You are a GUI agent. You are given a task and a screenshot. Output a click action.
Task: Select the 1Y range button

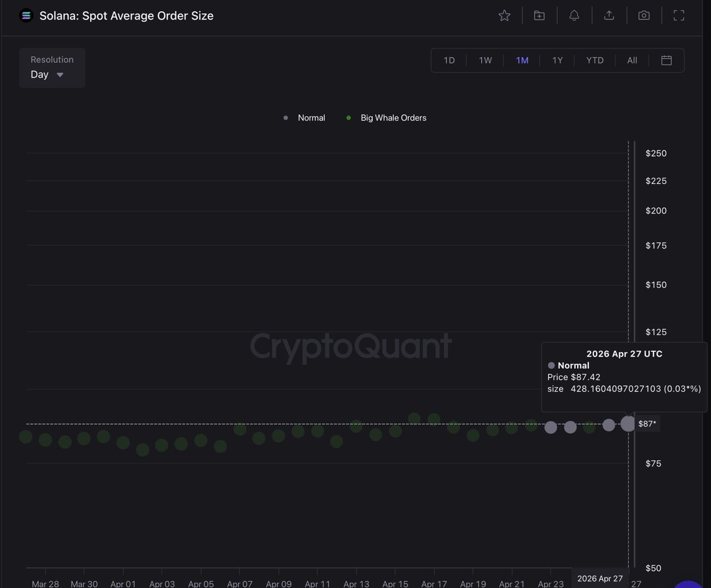point(557,61)
